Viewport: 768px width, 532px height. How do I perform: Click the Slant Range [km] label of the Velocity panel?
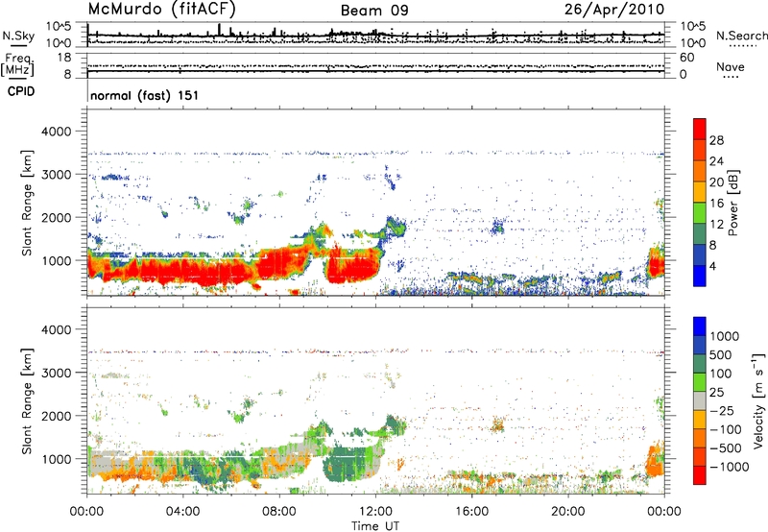click(x=27, y=400)
